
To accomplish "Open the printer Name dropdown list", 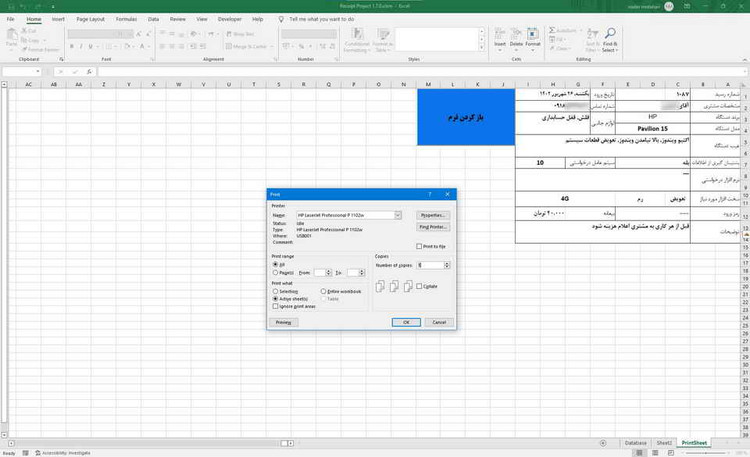I will pos(397,215).
